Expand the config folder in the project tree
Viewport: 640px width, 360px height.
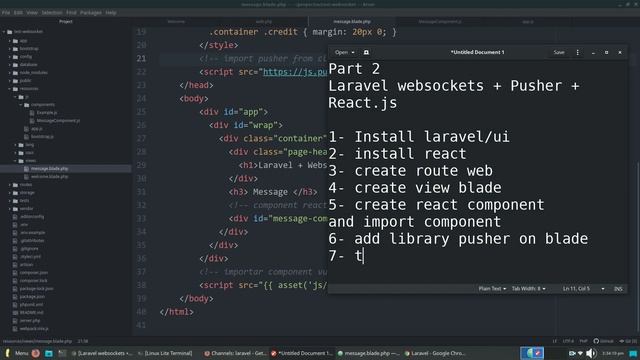pyautogui.click(x=10, y=57)
